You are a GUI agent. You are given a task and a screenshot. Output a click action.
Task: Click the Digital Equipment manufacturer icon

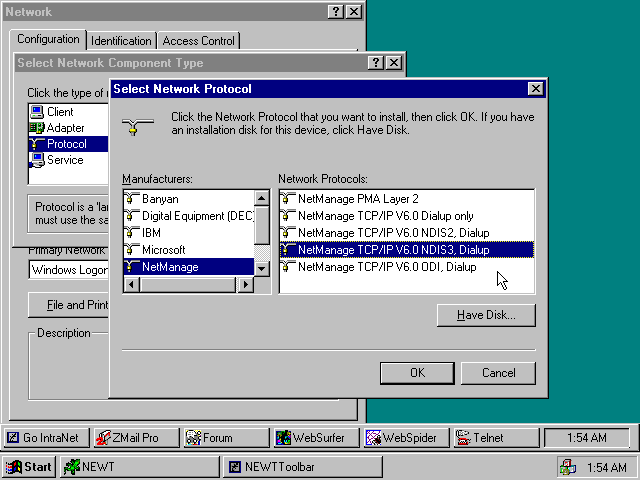[x=131, y=216]
